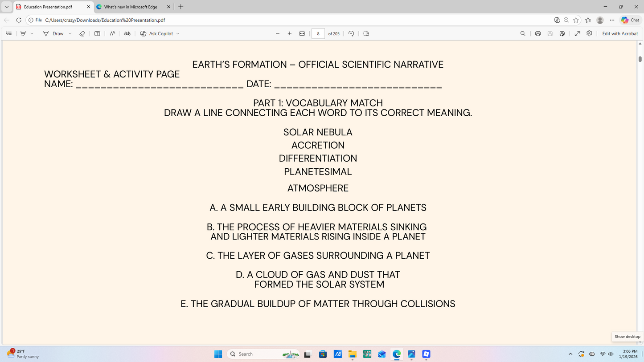Click the OneDrive cloud tray icon
Viewport: 644px width, 362px height.
point(592,354)
